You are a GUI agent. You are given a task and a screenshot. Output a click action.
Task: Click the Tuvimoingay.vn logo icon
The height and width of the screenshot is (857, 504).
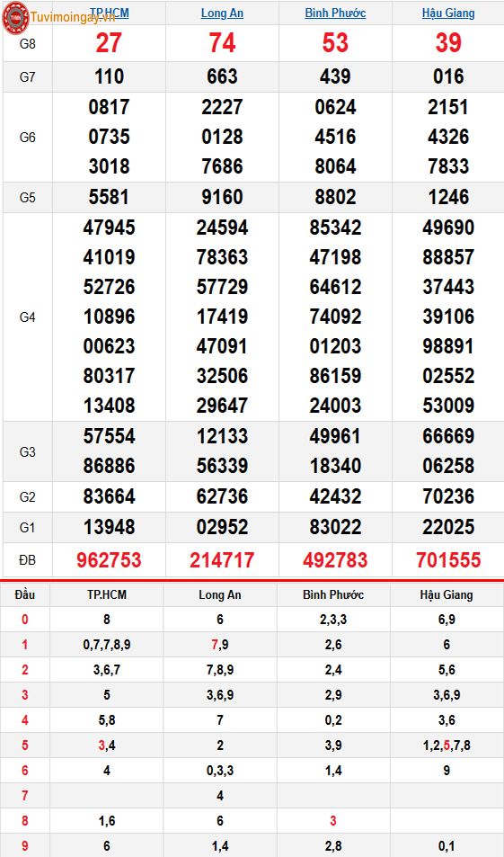point(16,17)
